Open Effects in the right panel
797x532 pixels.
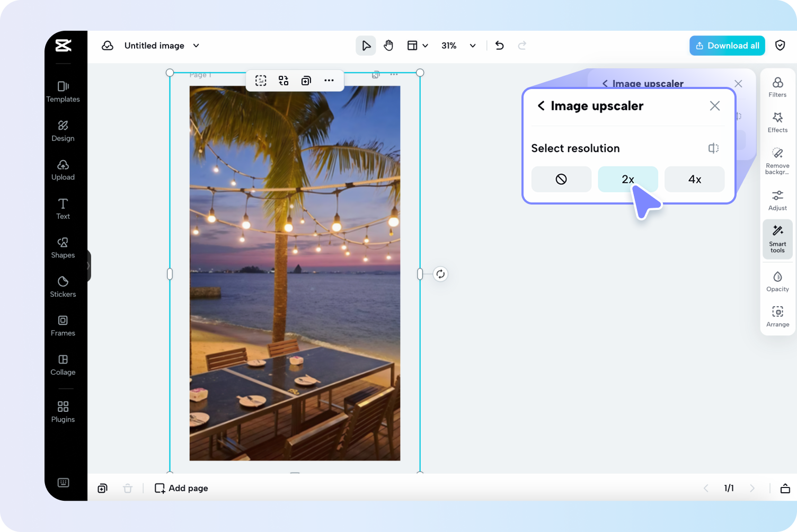pyautogui.click(x=777, y=122)
